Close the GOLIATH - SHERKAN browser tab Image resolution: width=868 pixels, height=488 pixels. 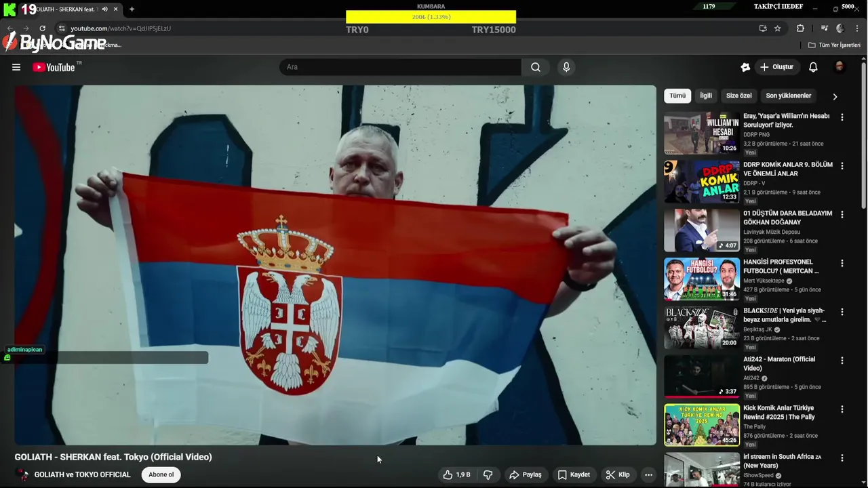[x=115, y=9]
